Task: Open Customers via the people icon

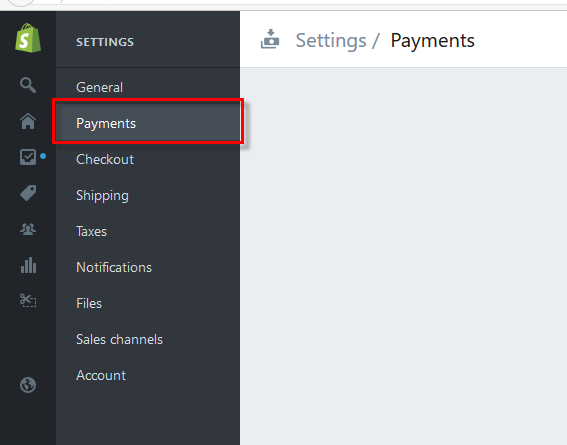Action: point(28,229)
